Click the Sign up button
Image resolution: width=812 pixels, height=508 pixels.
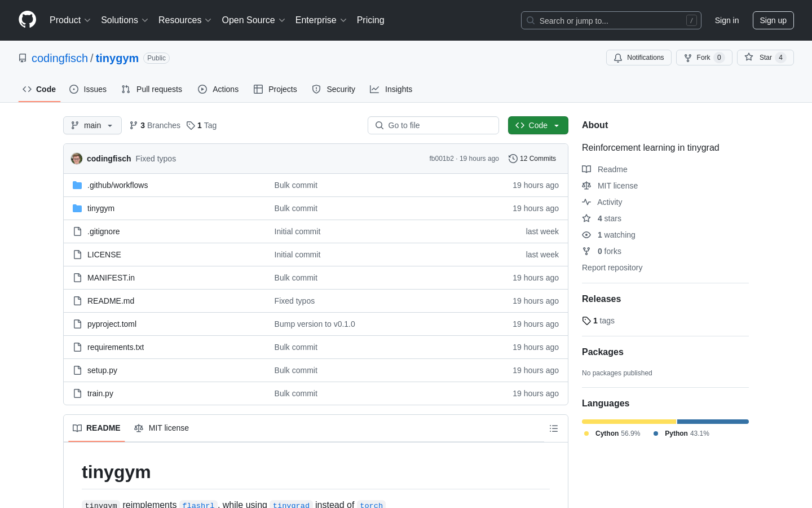pos(773,20)
